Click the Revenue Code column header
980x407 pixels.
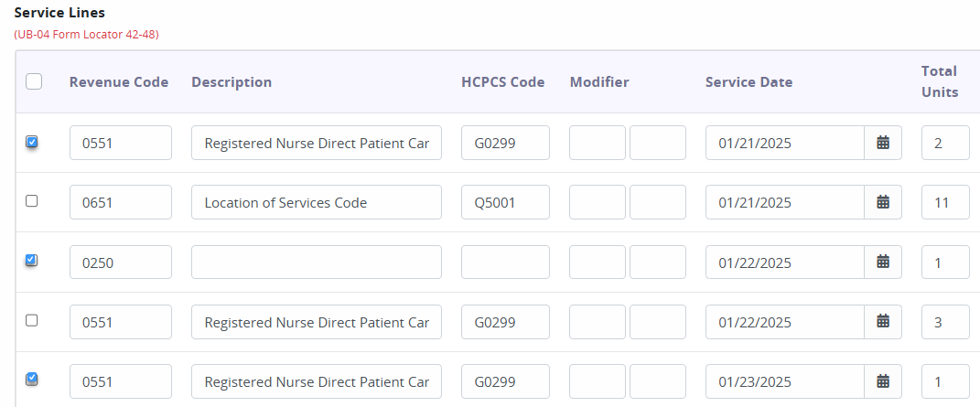(x=119, y=82)
